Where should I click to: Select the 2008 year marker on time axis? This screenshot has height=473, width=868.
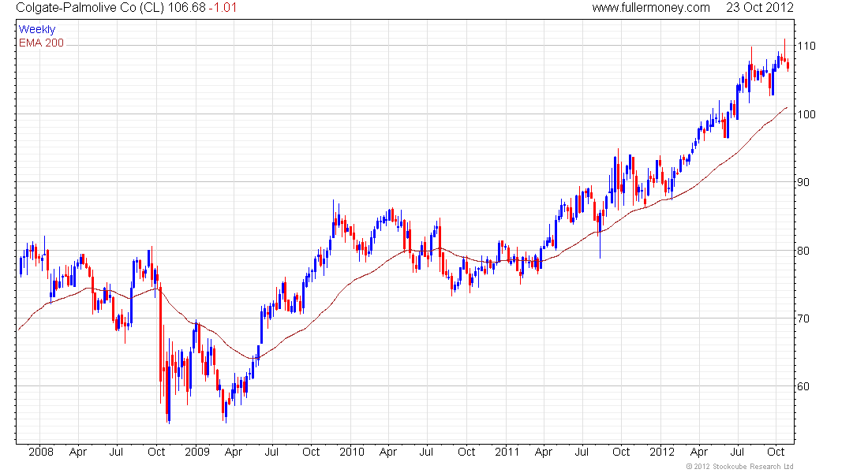(x=41, y=452)
